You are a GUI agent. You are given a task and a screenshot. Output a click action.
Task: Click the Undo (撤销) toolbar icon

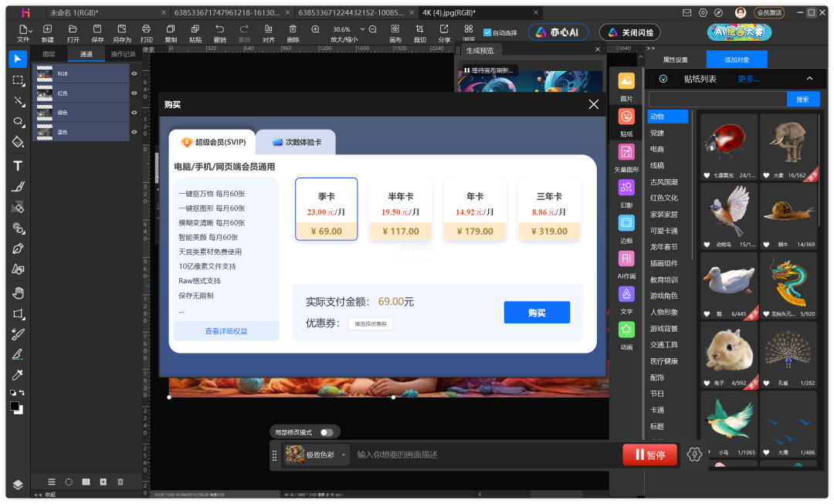pyautogui.click(x=220, y=32)
